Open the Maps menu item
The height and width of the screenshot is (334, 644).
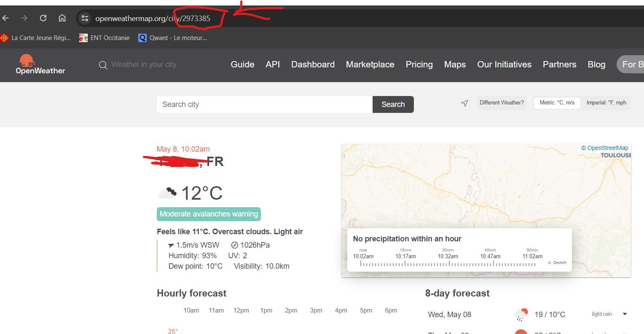click(455, 64)
